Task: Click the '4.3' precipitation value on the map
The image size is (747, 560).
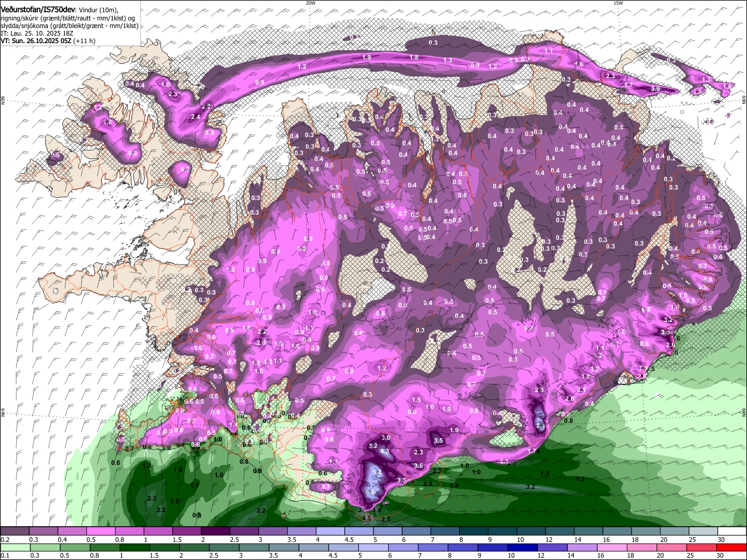Action: point(385,451)
